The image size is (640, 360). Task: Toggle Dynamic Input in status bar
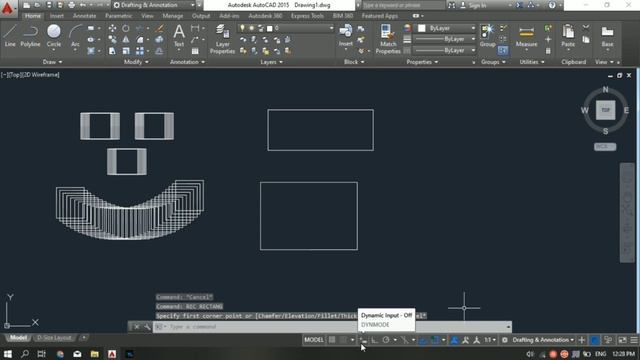coord(363,340)
